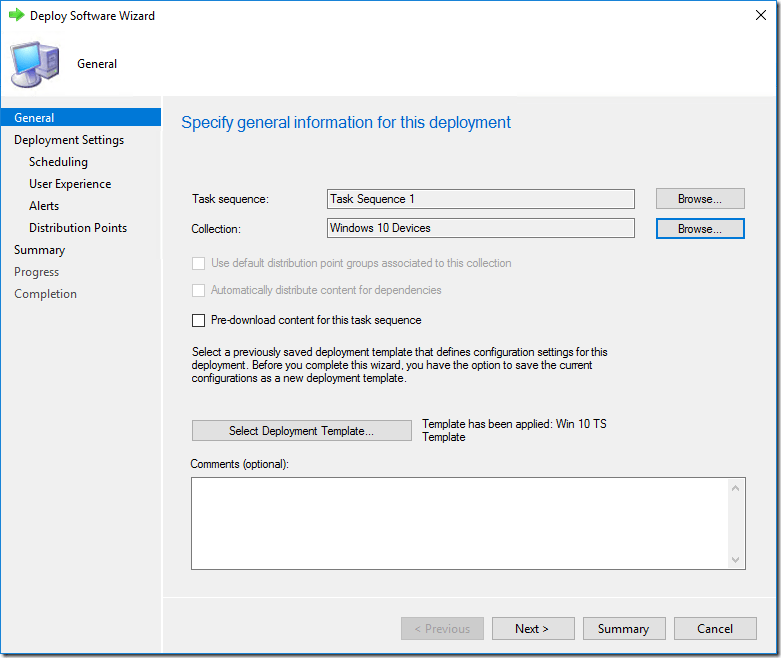Browse for a collection
The width and height of the screenshot is (781, 658).
(x=700, y=229)
